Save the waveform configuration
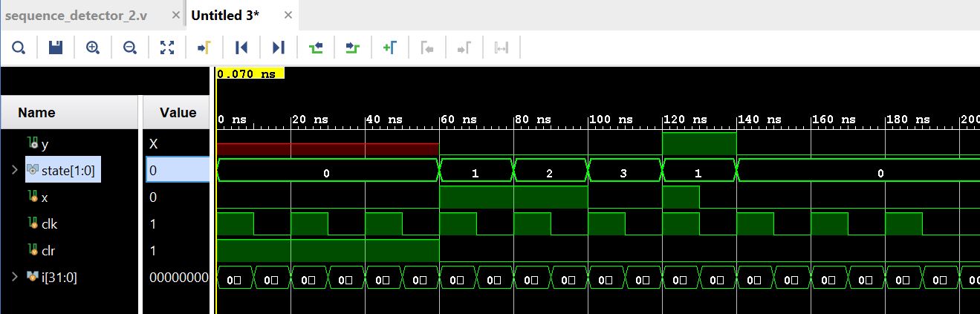Viewport: 980px width, 314px height. pyautogui.click(x=56, y=48)
